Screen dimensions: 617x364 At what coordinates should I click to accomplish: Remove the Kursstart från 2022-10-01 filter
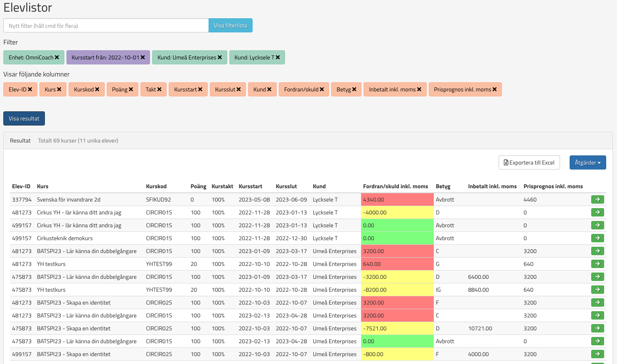(x=143, y=58)
